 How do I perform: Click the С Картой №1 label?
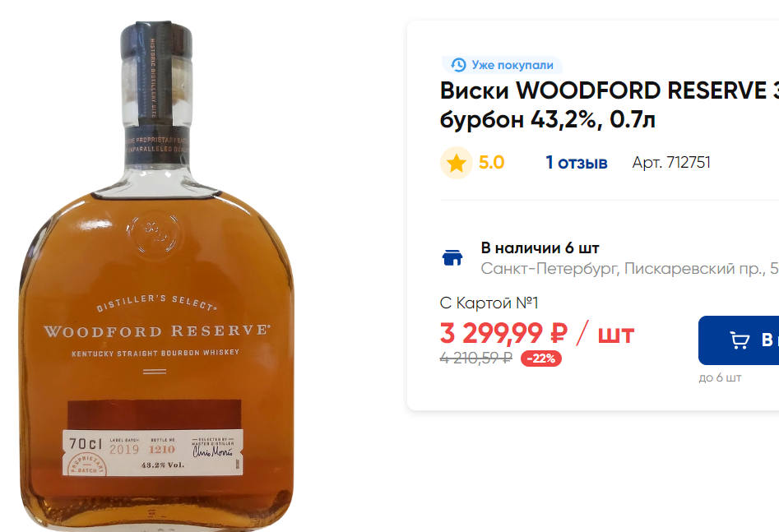click(489, 303)
